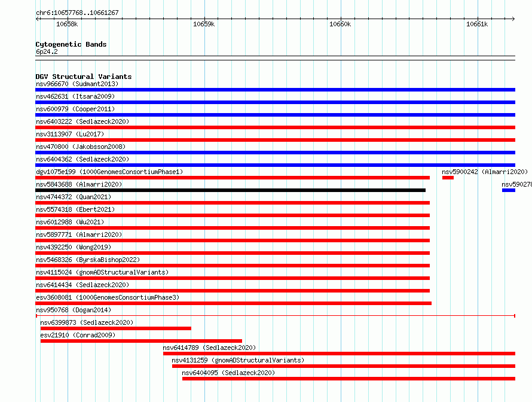
Task: Click the esv21910 red variant bar
Action: point(141,341)
